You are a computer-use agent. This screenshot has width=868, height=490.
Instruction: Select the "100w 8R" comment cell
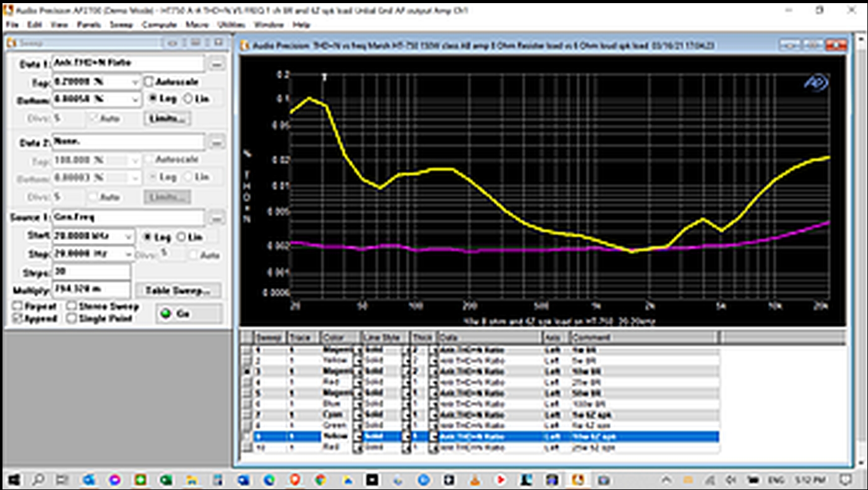[x=644, y=404]
